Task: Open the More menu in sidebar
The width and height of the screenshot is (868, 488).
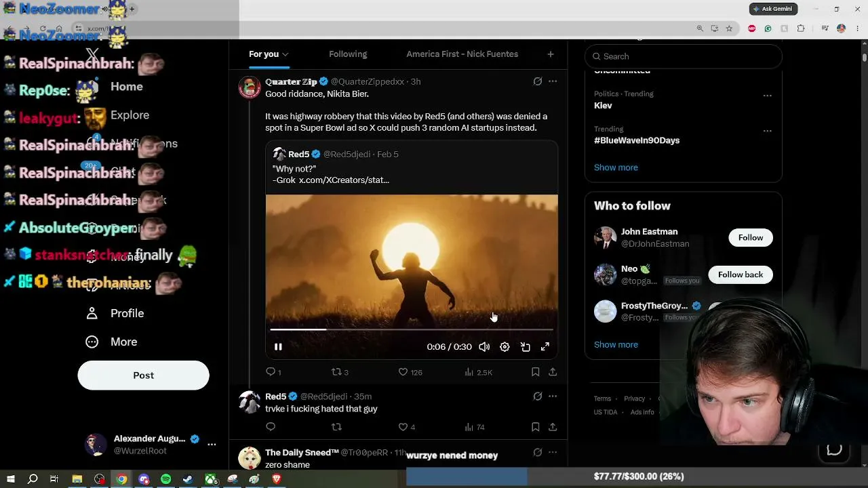Action: click(x=112, y=342)
